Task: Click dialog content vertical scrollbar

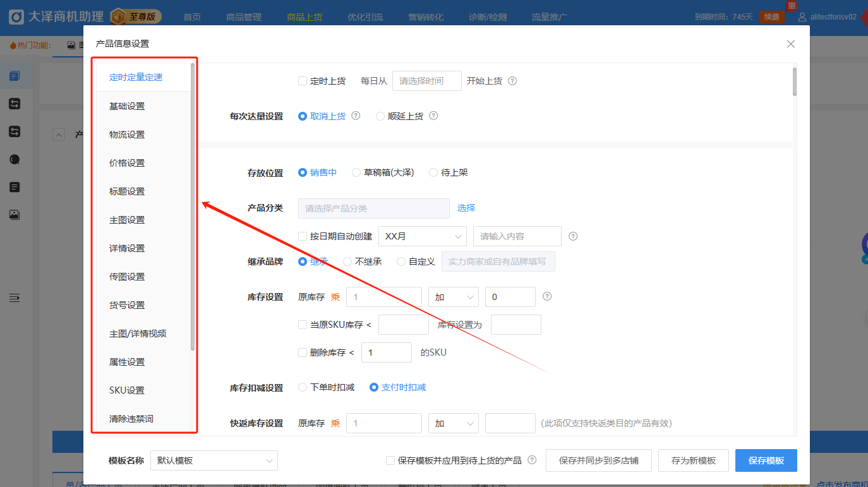Action: 794,82
